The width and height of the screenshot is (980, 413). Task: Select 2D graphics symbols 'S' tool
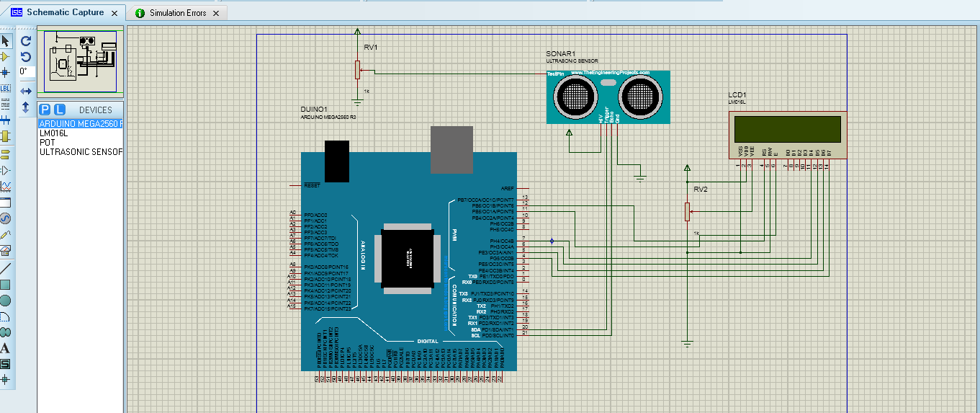[x=5, y=363]
